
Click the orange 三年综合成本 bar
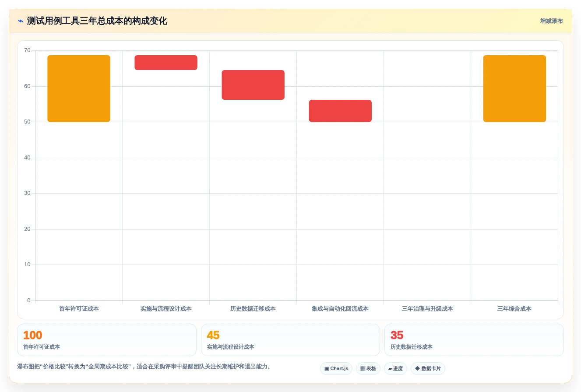pos(514,88)
